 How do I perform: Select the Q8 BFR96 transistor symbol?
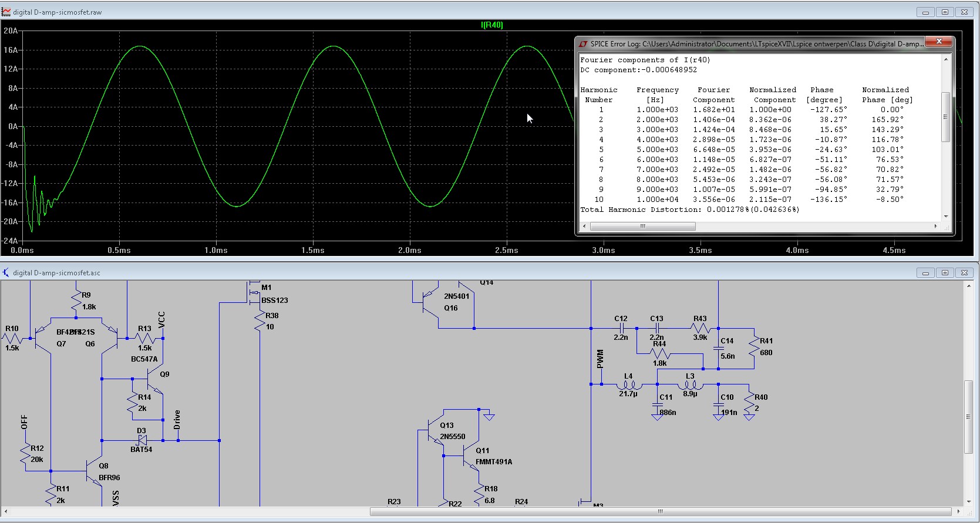coord(93,471)
